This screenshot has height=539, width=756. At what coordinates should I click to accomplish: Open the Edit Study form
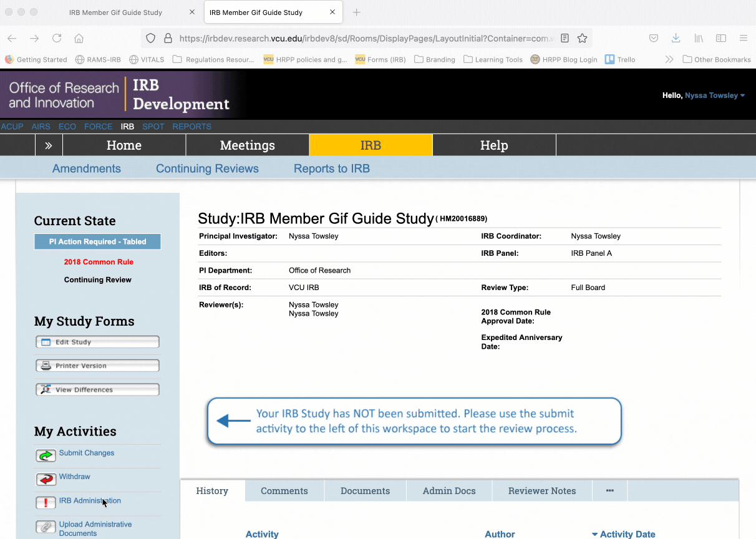point(97,341)
